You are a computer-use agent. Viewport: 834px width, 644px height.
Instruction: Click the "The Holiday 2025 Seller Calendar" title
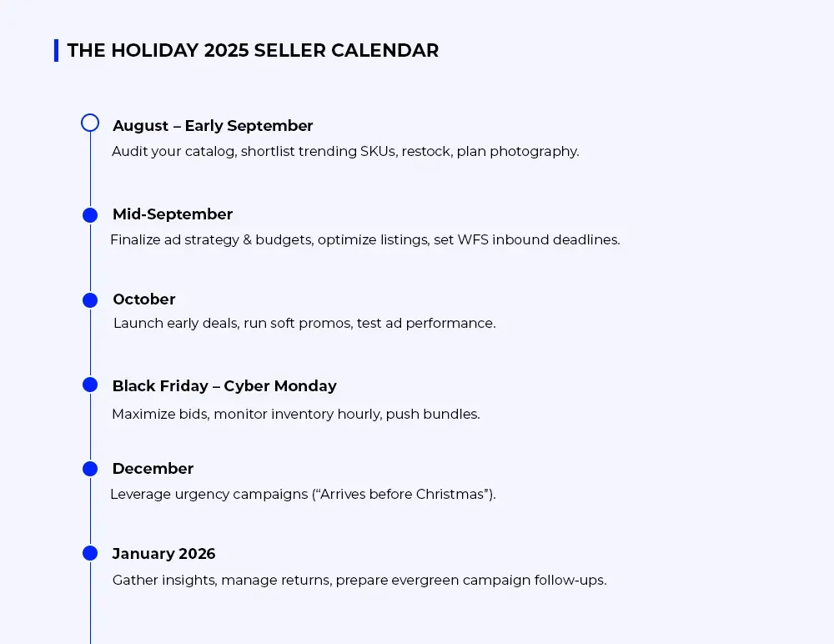click(253, 50)
